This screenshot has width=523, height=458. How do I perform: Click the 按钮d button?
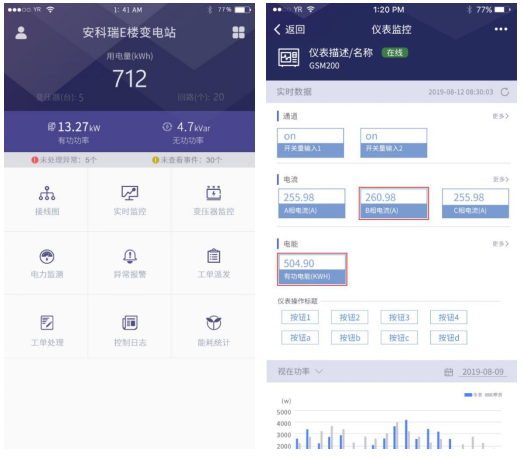pos(449,338)
